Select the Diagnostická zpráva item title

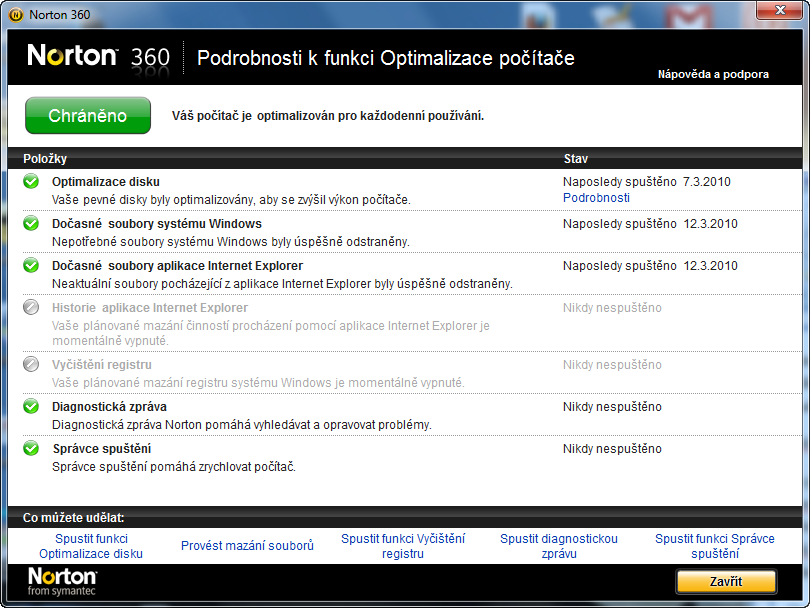click(x=109, y=407)
